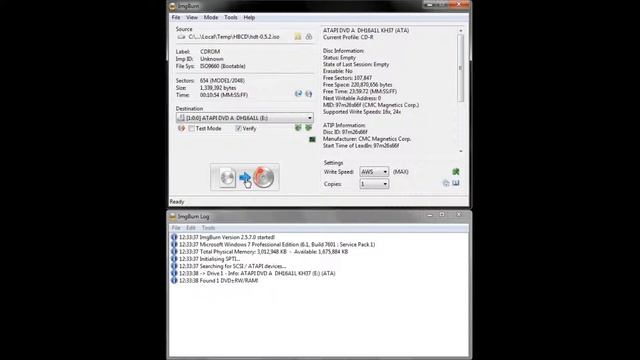Click the 'Manufacturer: CMC Magnetics Corp.' line
Image resolution: width=640 pixels, height=360 pixels.
367,139
